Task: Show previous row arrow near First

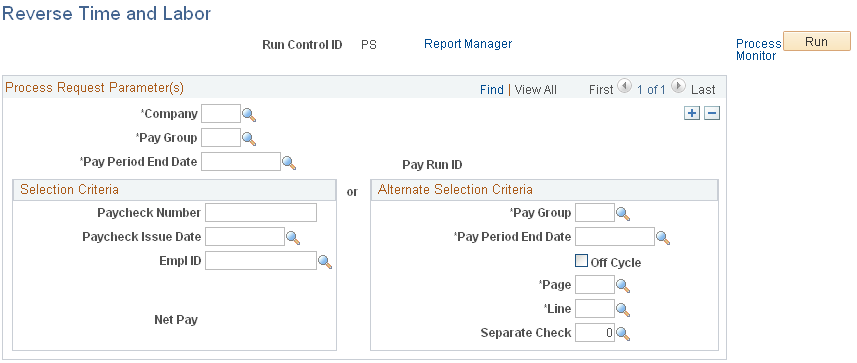Action: [624, 86]
